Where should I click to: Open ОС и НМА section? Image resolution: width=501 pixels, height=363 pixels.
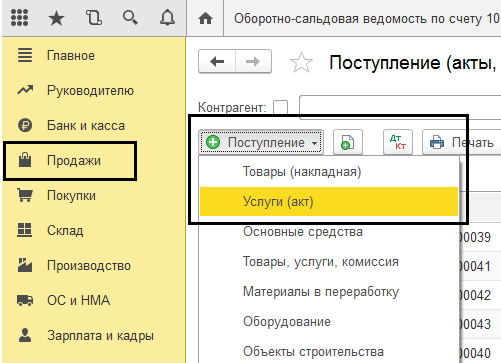click(x=78, y=300)
